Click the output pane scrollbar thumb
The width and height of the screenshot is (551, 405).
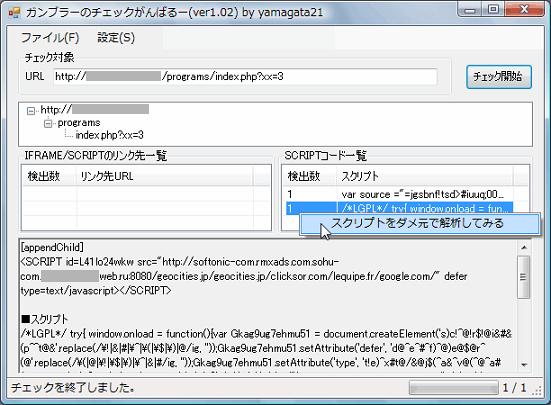524,277
